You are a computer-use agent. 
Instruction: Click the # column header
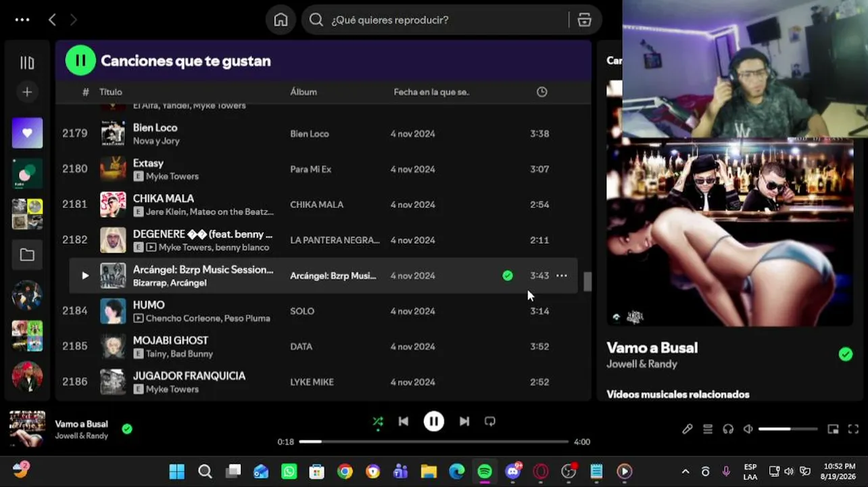tap(85, 92)
